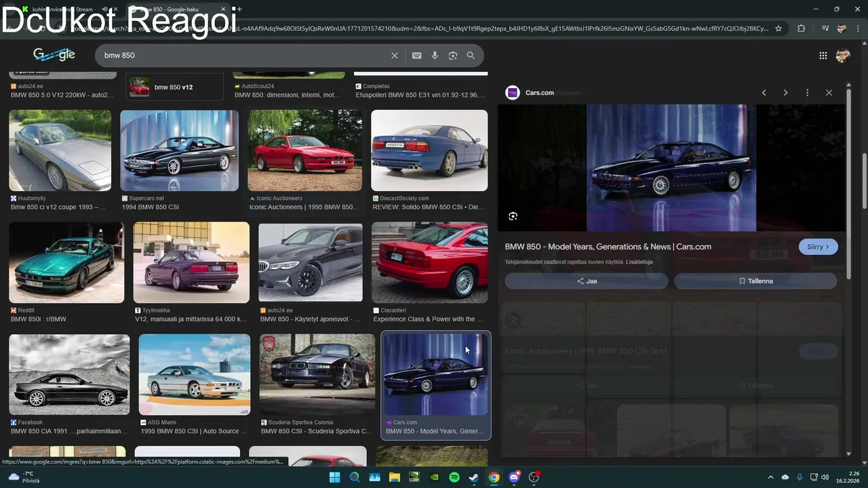The width and height of the screenshot is (868, 488).
Task: Select the bmw 850 v12 suggestion chip
Action: click(x=175, y=87)
